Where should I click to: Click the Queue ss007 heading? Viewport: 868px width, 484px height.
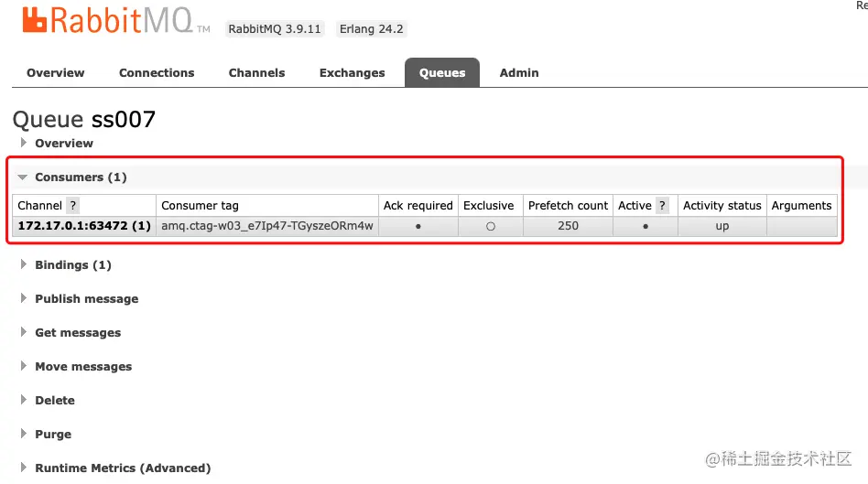(x=84, y=119)
